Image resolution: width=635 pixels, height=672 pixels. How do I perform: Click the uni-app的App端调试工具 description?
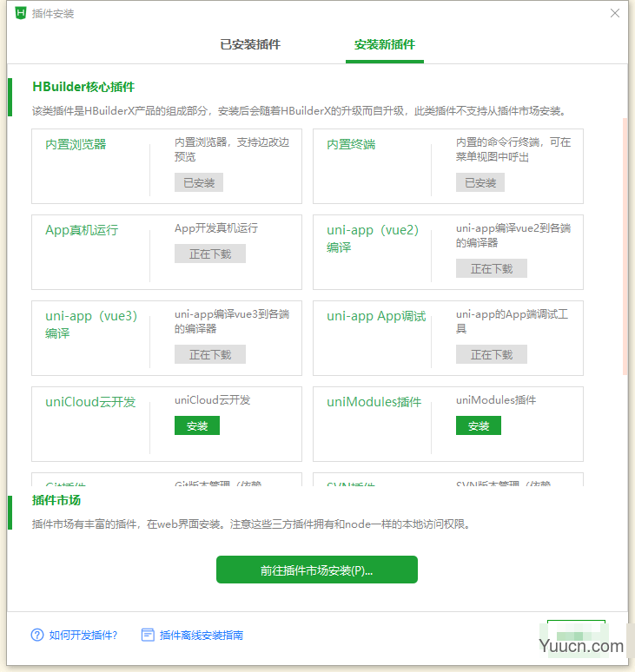[512, 321]
